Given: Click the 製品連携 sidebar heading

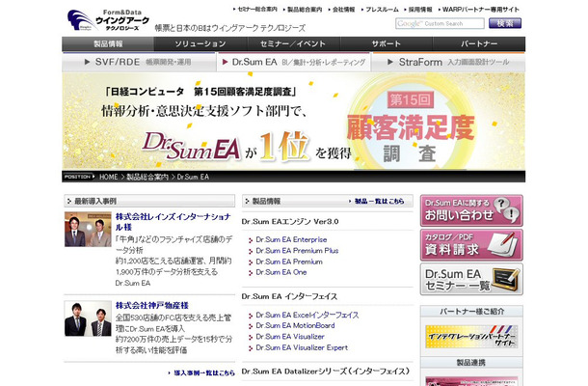Looking at the screenshot, I should (471, 362).
